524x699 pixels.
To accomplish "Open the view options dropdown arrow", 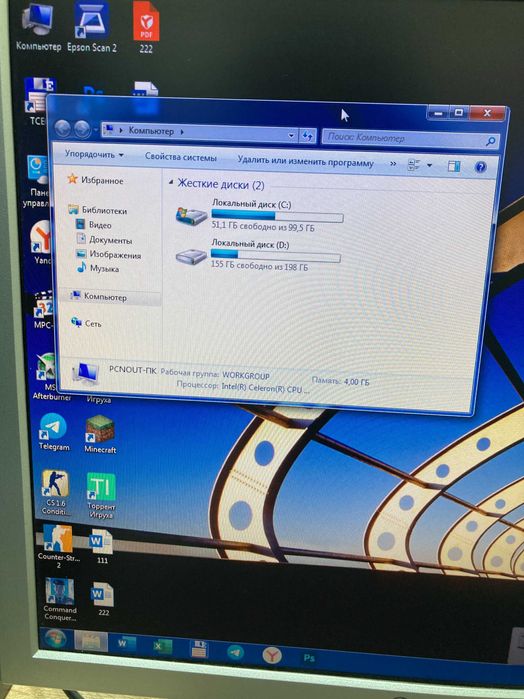I will (429, 165).
